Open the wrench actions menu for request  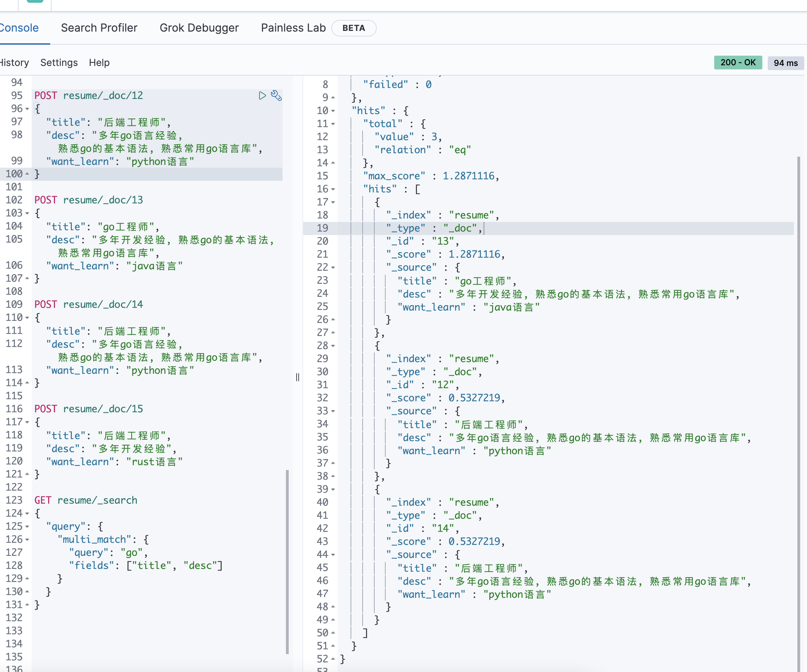pos(276,96)
